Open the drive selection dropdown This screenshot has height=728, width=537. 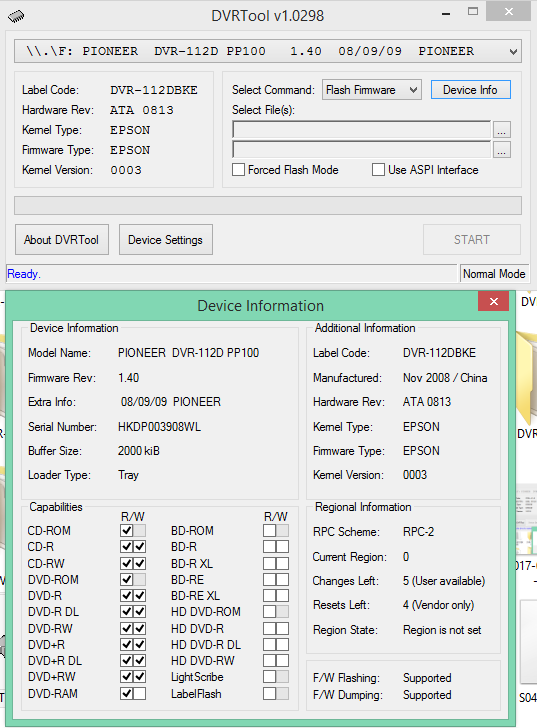(268, 51)
